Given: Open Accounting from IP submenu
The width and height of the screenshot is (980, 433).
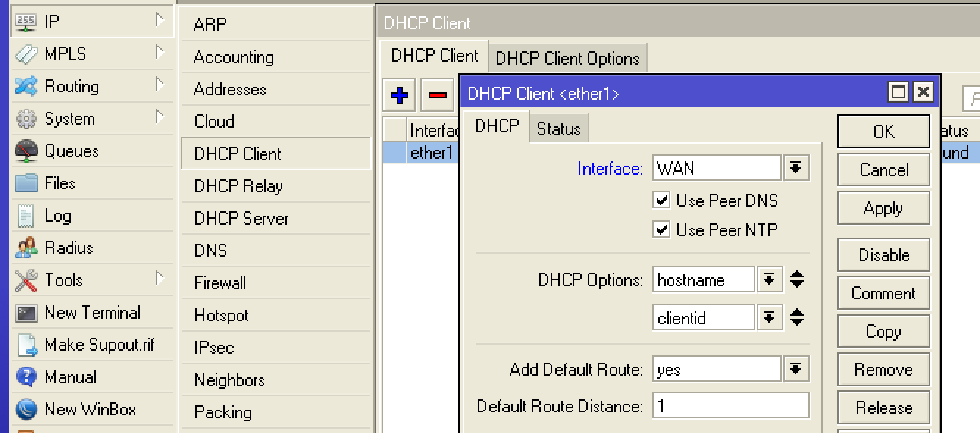Looking at the screenshot, I should 276,57.
